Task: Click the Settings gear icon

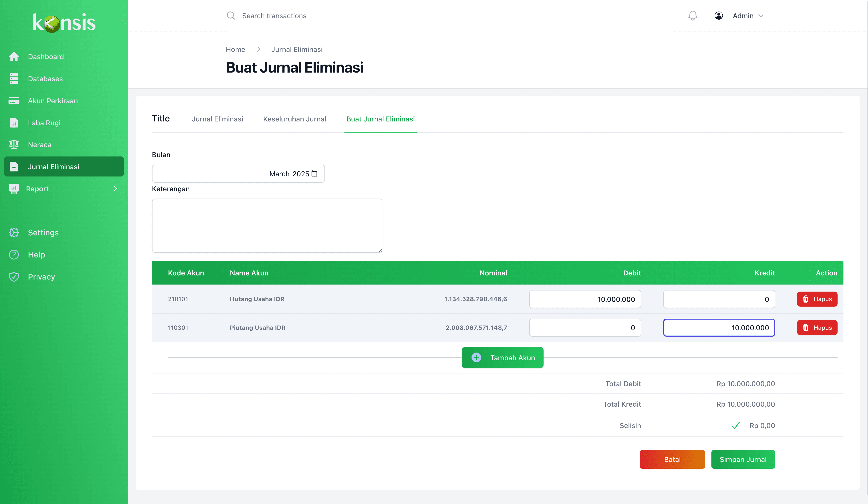Action: (14, 232)
